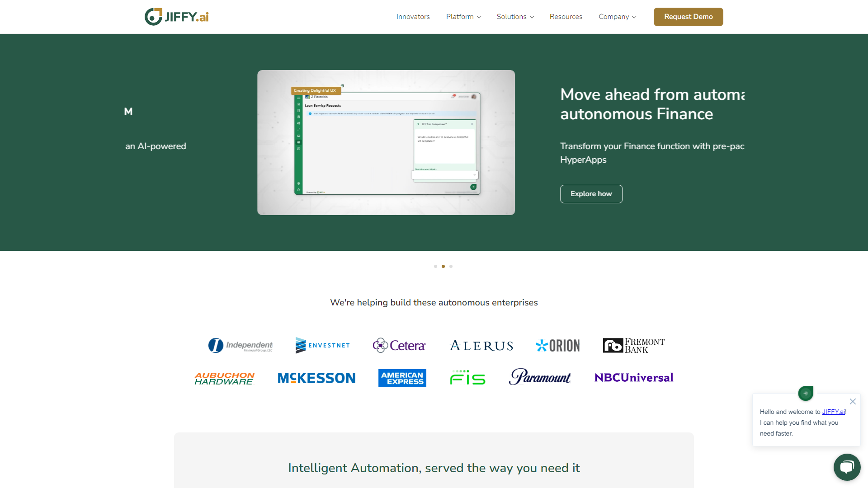This screenshot has height=488, width=868.
Task: Expand the Company dropdown menu
Action: coord(617,17)
